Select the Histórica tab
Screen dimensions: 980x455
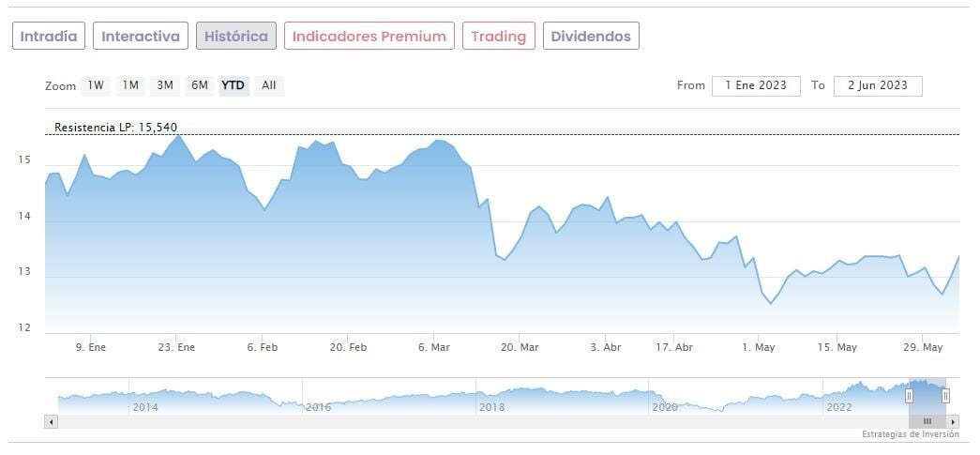(x=236, y=37)
